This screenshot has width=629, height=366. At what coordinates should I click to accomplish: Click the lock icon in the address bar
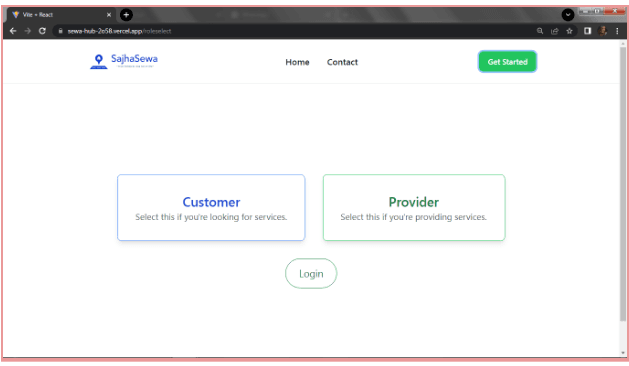pos(60,31)
